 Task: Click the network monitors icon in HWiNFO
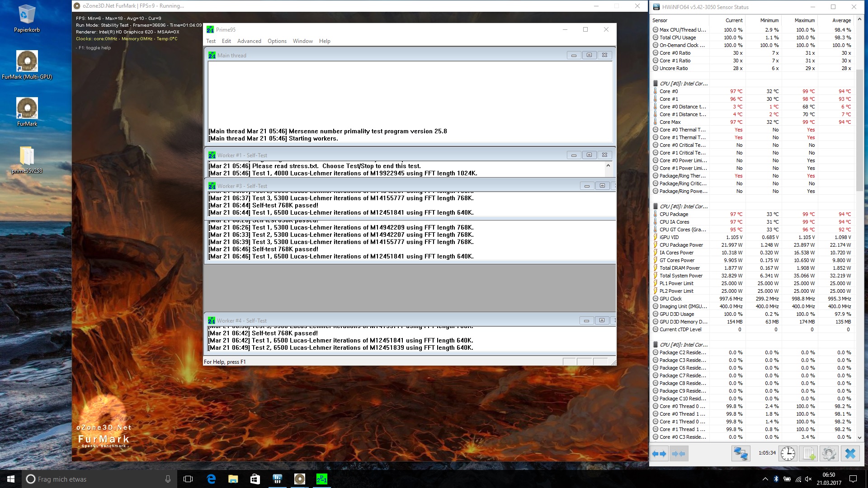(x=741, y=454)
